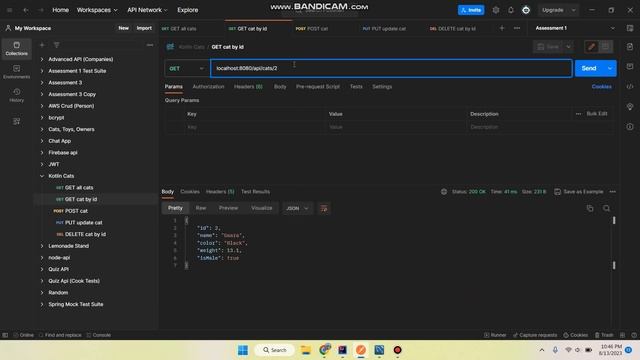
Task: Click the environment quick look icon top right
Action: tap(630, 28)
